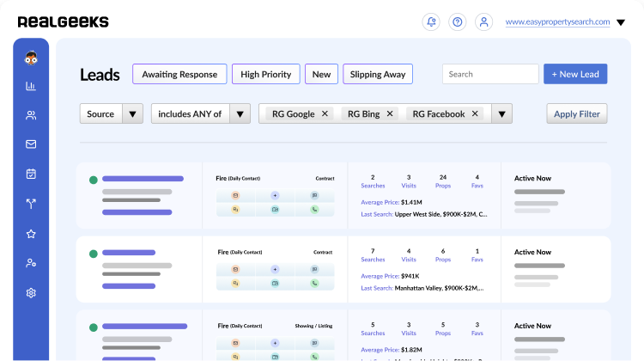
Task: Click the help question mark icon
Action: (458, 22)
